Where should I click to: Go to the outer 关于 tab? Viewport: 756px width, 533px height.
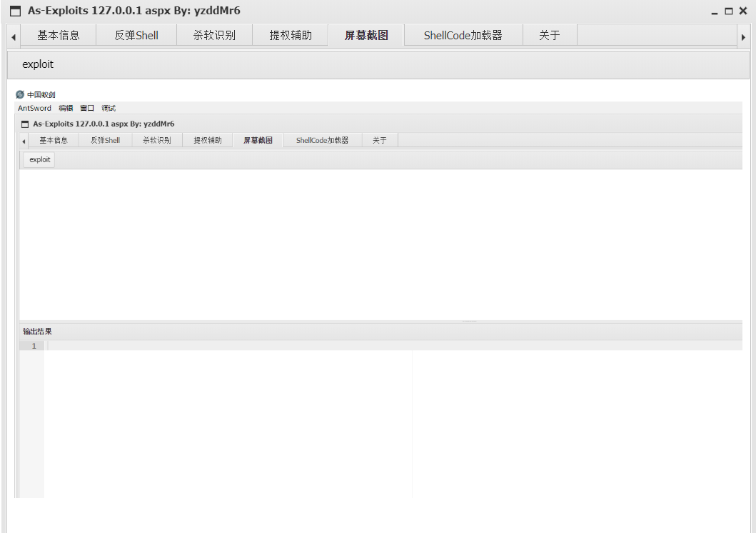click(x=550, y=35)
